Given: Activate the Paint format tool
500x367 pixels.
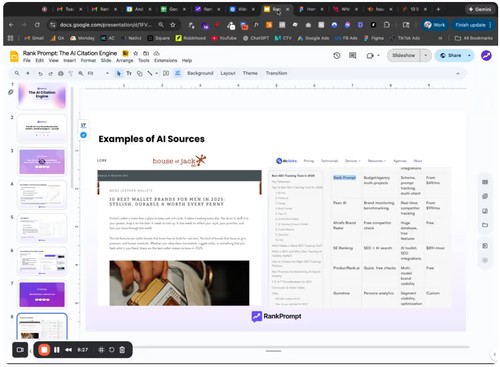Looking at the screenshot, I should [x=71, y=74].
